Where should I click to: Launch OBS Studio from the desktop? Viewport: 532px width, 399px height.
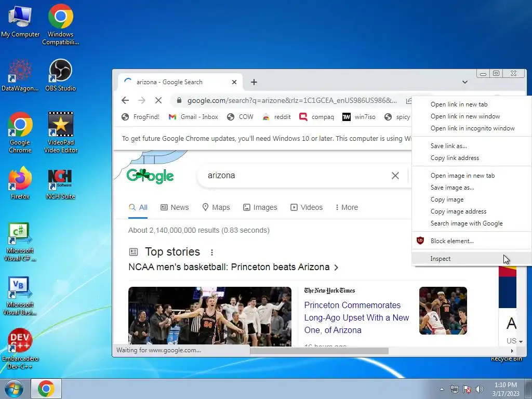pyautogui.click(x=60, y=75)
